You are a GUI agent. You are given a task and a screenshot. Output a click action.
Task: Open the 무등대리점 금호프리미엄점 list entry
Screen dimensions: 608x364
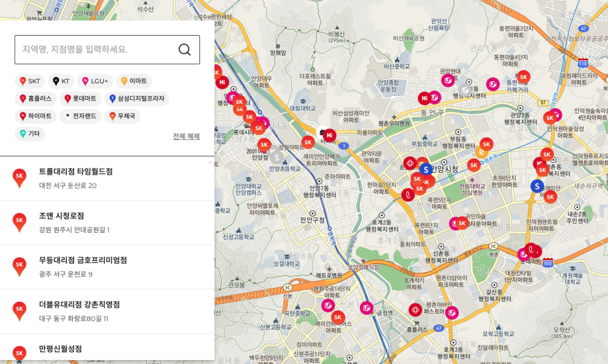click(x=107, y=267)
